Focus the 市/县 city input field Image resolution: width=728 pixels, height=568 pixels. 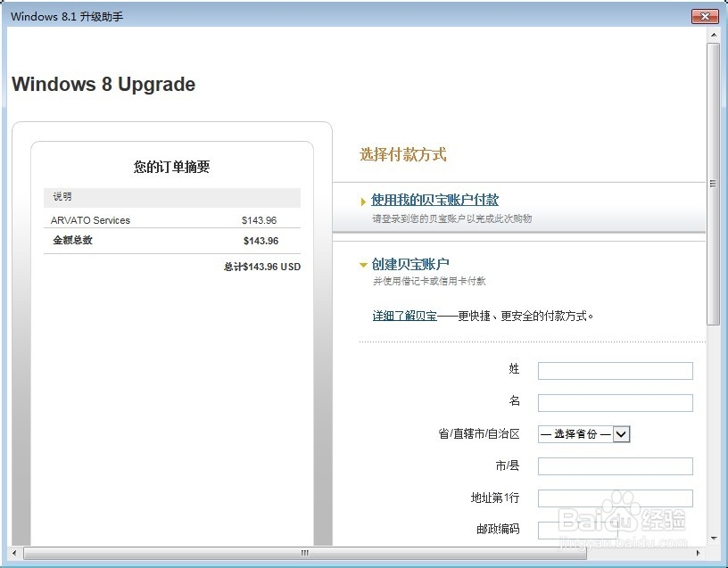616,466
